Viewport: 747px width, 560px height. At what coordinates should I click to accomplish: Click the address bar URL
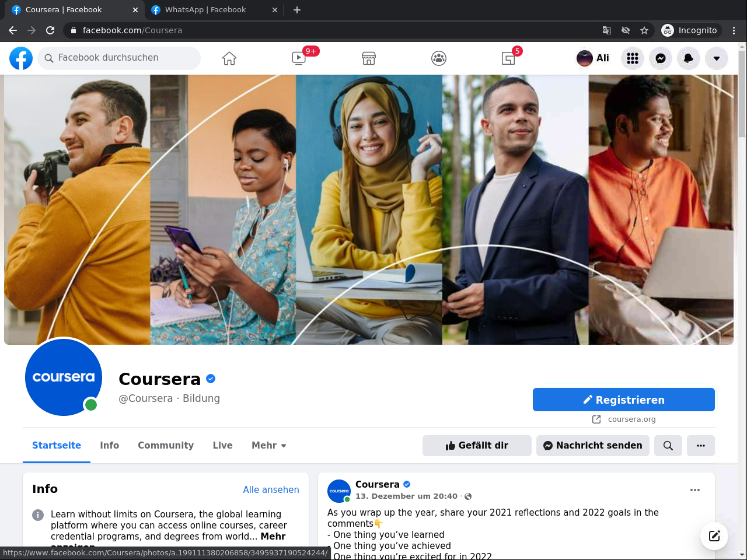click(x=132, y=30)
